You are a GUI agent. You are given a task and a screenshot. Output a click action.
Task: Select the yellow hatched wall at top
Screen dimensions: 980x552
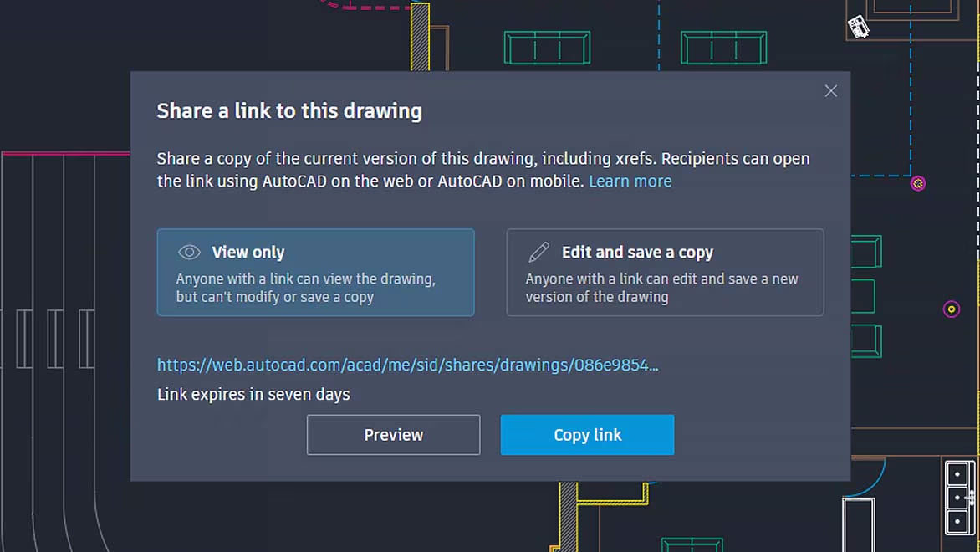pos(420,36)
